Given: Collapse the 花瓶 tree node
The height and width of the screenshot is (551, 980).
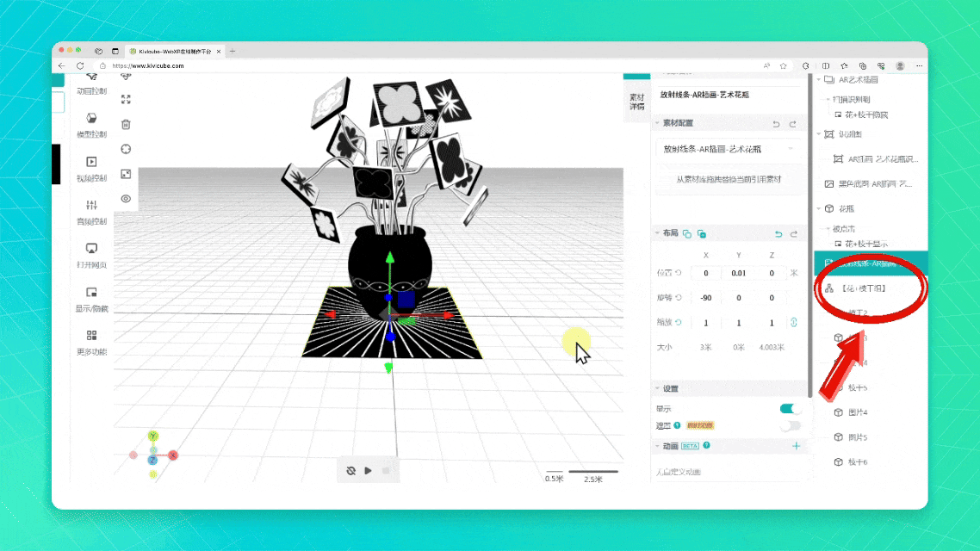Looking at the screenshot, I should click(x=818, y=208).
